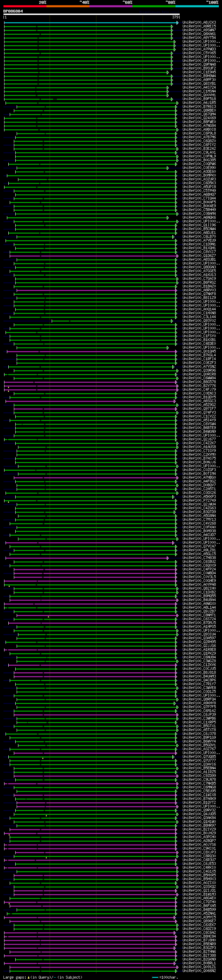
Task: Click the red 20% identity legend segment
Action: tap(25, 6)
